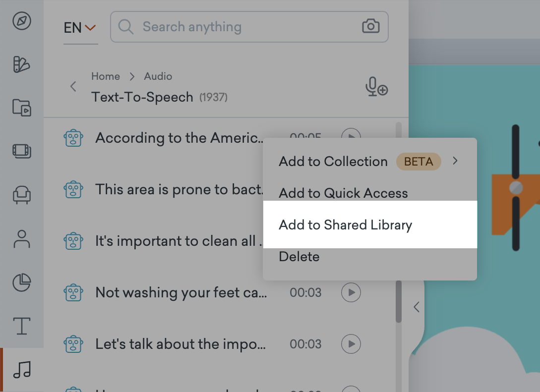Screen dimensions: 540x392
Task: Collapse the library panel with side chevron
Action: point(417,307)
